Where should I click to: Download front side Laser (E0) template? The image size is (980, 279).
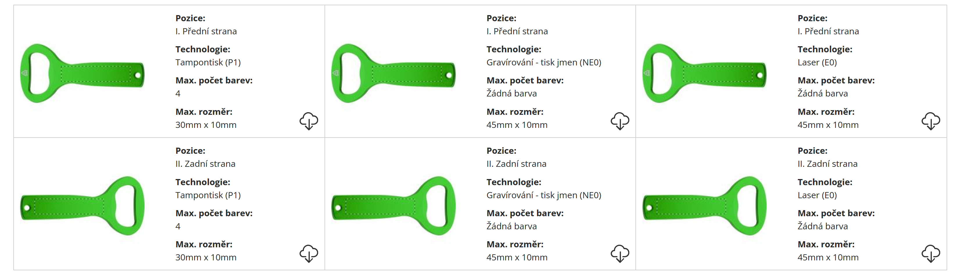click(x=931, y=121)
